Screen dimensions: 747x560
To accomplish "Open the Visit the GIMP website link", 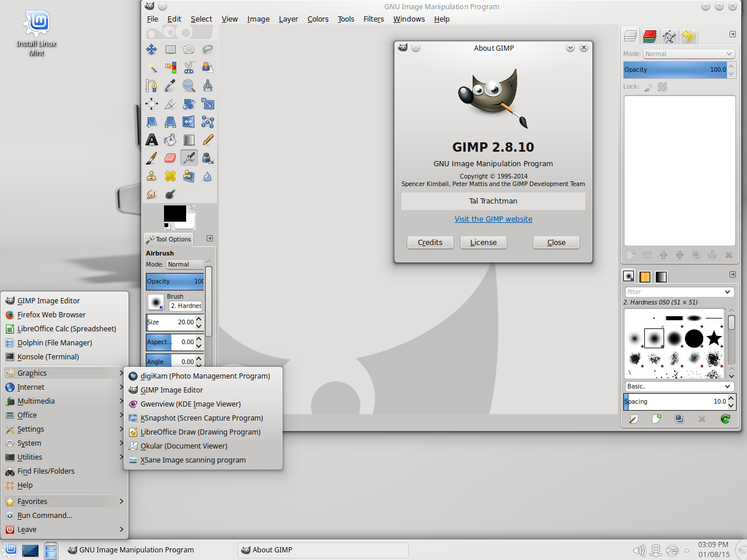I will click(494, 219).
